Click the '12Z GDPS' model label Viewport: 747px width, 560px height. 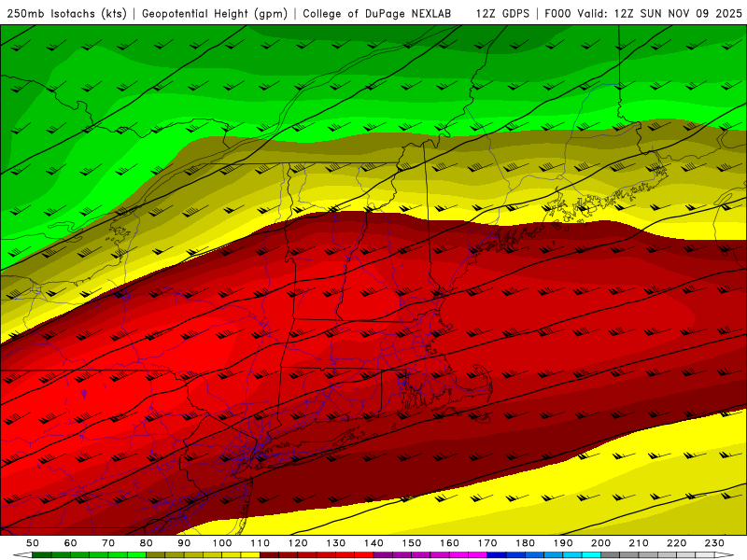coord(502,14)
